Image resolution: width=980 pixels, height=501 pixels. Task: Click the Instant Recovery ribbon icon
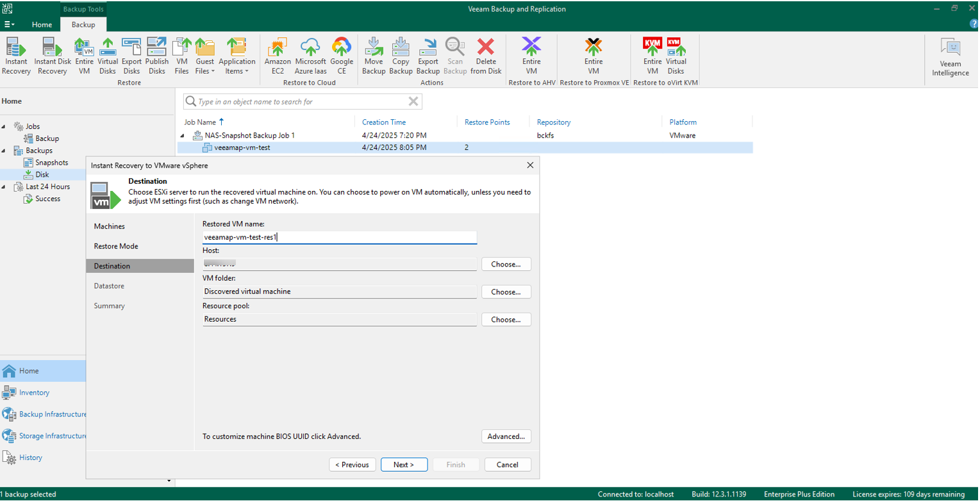pyautogui.click(x=16, y=56)
